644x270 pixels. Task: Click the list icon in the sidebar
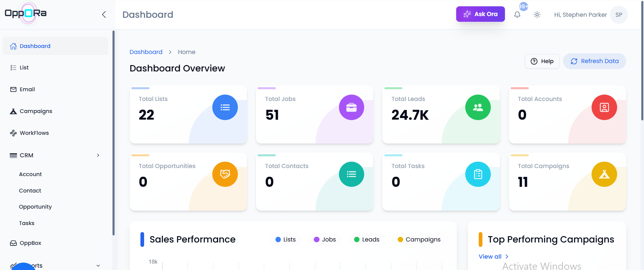tap(13, 67)
